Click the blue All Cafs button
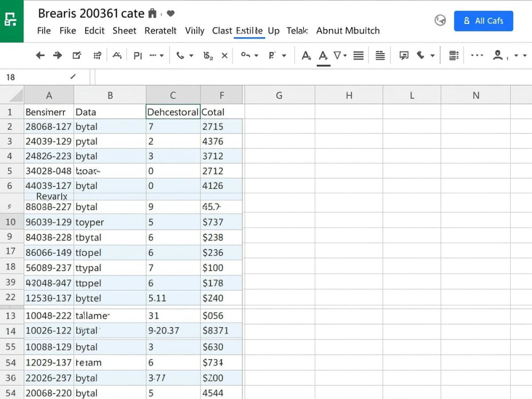This screenshot has width=532, height=399. coord(484,21)
